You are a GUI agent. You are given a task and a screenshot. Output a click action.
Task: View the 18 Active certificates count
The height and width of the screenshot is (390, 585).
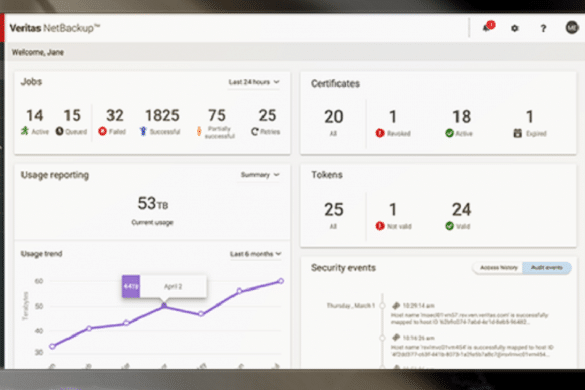462,117
